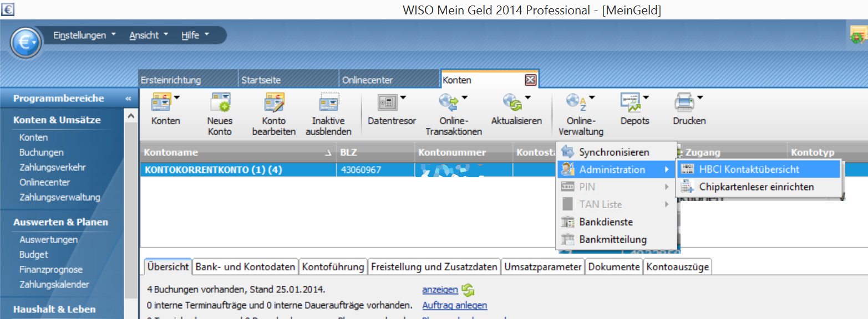This screenshot has width=868, height=319.
Task: Select Bankmitteilung from the menu
Action: pos(617,240)
